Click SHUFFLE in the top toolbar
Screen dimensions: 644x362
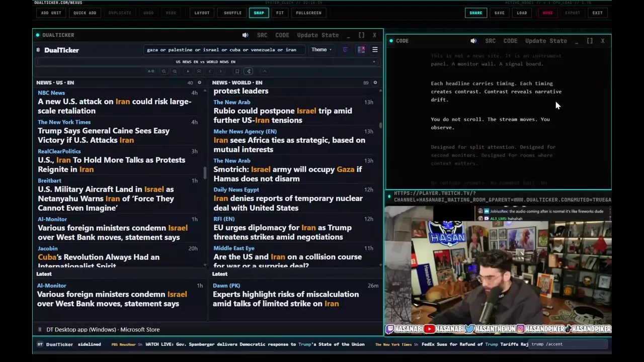point(232,13)
